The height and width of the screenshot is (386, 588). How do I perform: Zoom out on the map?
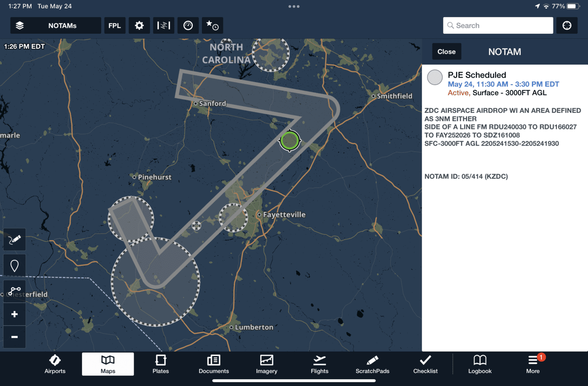14,337
